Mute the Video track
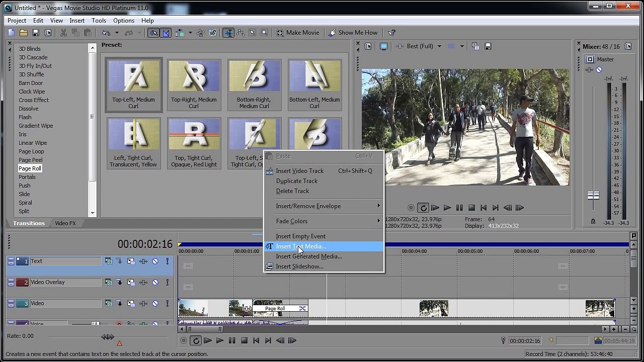 point(155,303)
